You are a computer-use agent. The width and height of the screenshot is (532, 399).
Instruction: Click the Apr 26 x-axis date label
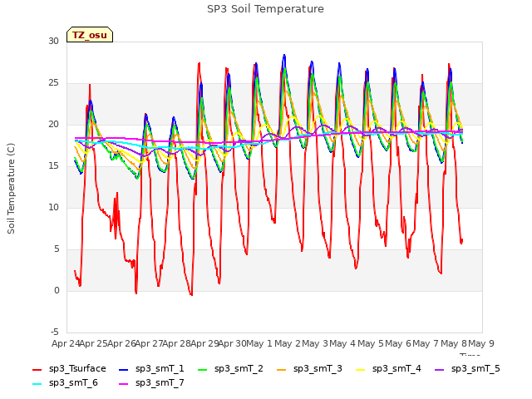point(121,343)
